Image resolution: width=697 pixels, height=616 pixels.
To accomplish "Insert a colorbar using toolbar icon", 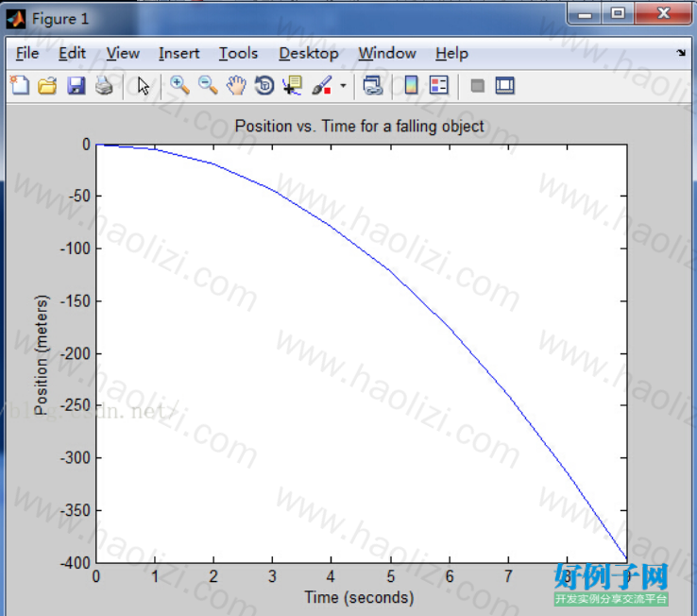I will click(x=411, y=85).
